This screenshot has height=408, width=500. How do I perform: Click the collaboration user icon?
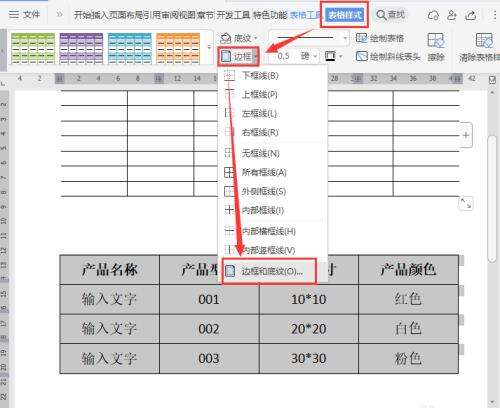[x=452, y=15]
